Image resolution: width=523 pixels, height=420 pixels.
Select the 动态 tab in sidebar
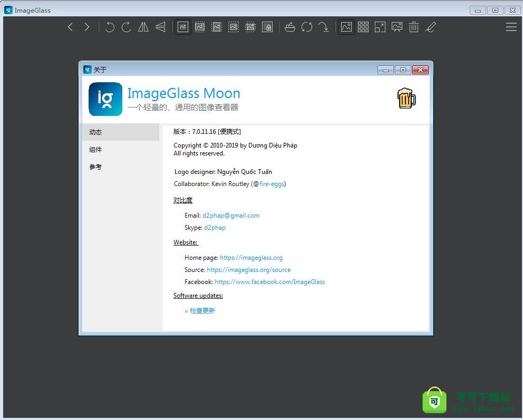(121, 132)
